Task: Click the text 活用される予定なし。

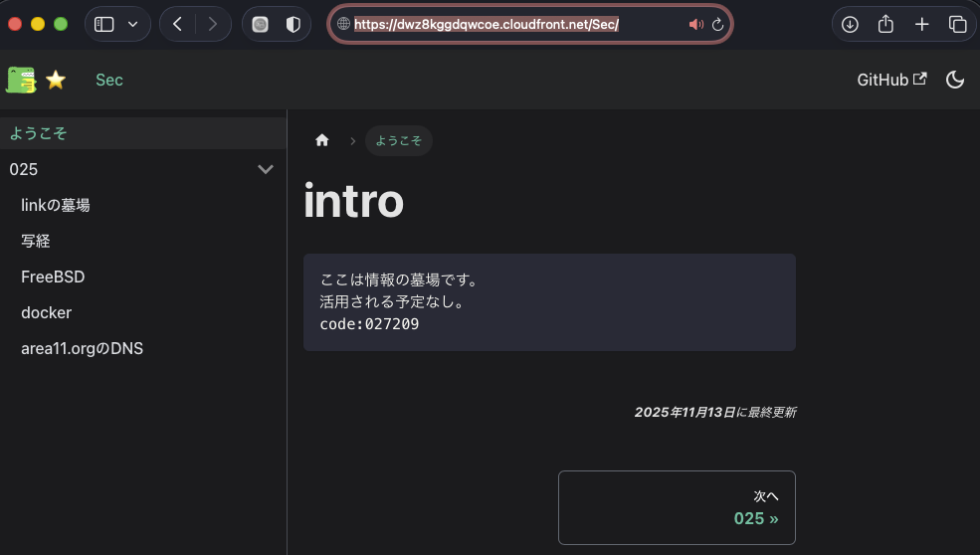Action: coord(393,302)
